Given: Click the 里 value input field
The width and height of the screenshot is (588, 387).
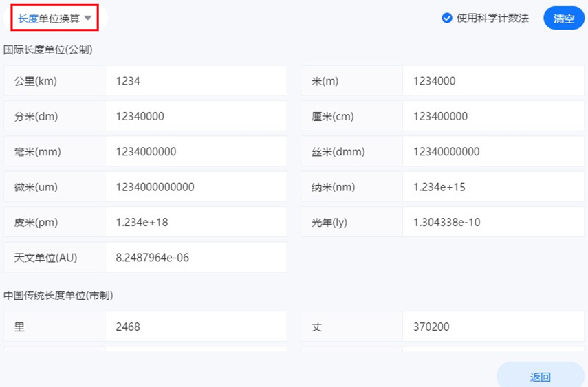Looking at the screenshot, I should point(195,327).
